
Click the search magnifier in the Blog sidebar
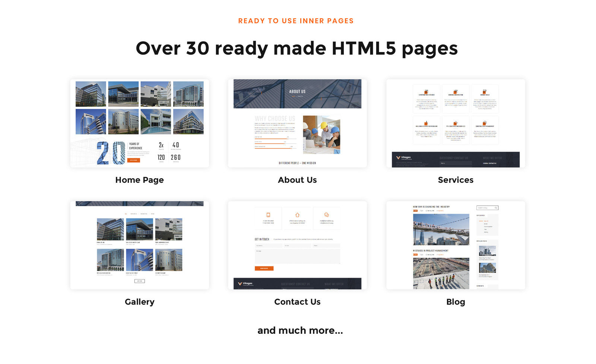coord(496,208)
